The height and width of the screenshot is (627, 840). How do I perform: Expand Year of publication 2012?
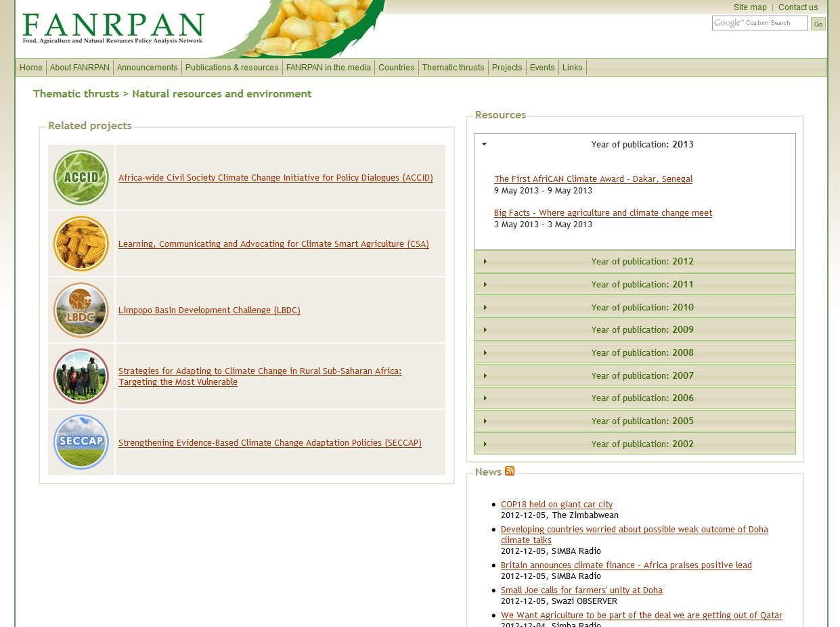[x=635, y=262]
